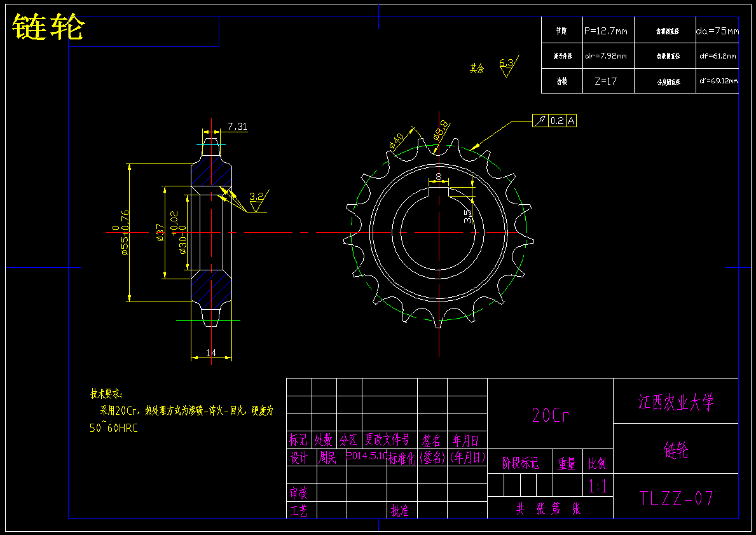Screen dimensions: 756x535
Task: Click the ø55 toleranced diameter dimension
Action: [x=121, y=233]
